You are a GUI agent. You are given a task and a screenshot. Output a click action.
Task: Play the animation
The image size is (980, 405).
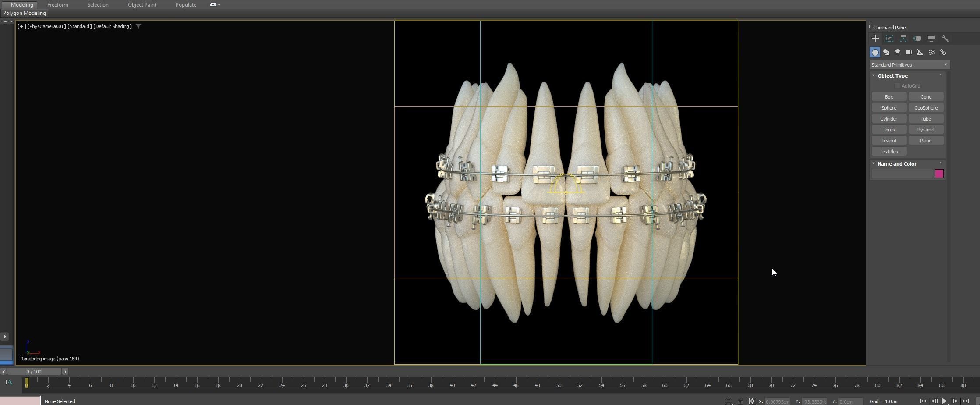click(x=945, y=401)
